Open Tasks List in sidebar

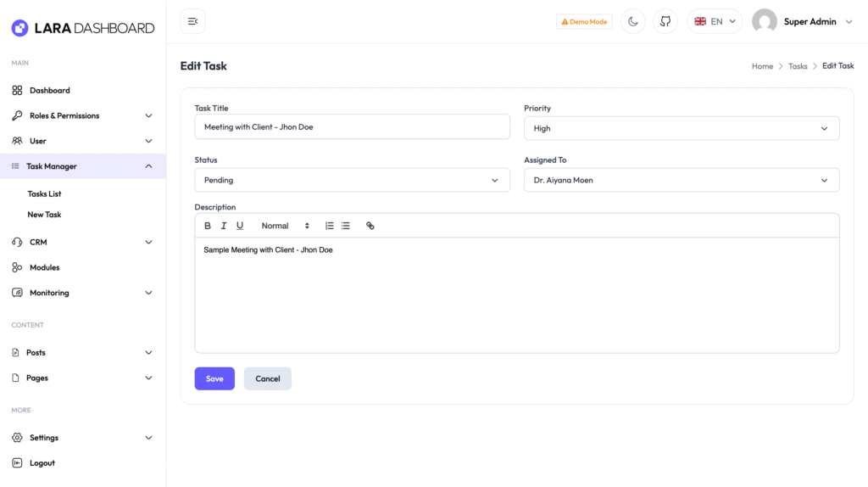[44, 194]
